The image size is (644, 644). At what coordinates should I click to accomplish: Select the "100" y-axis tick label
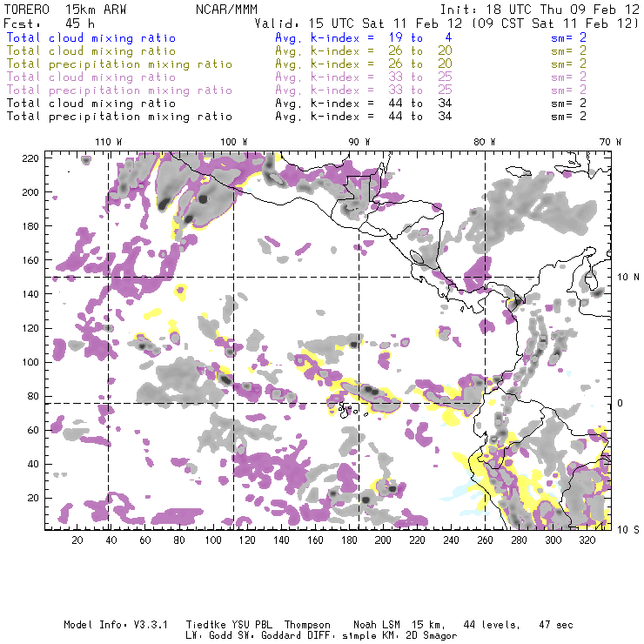point(30,362)
